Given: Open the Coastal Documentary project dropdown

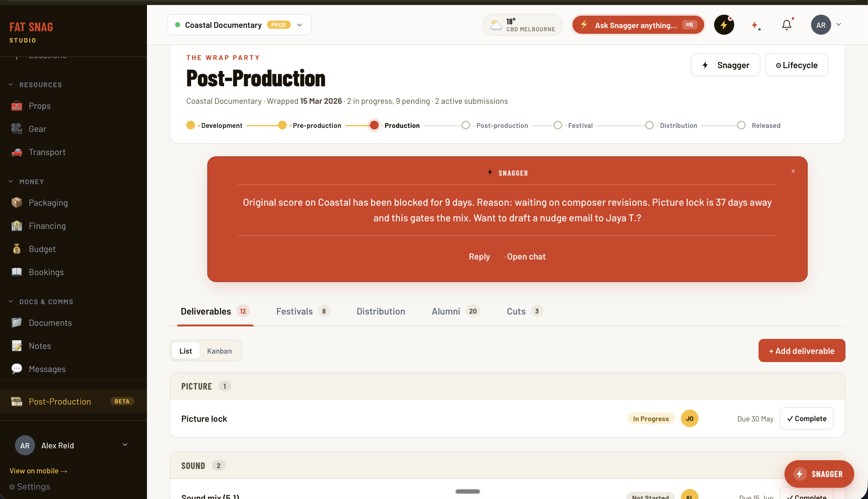Looking at the screenshot, I should 239,25.
